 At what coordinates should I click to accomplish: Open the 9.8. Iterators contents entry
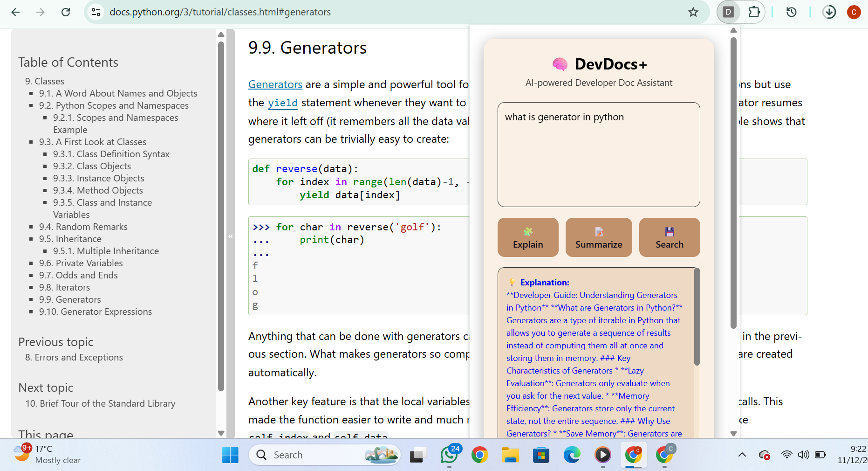64,287
